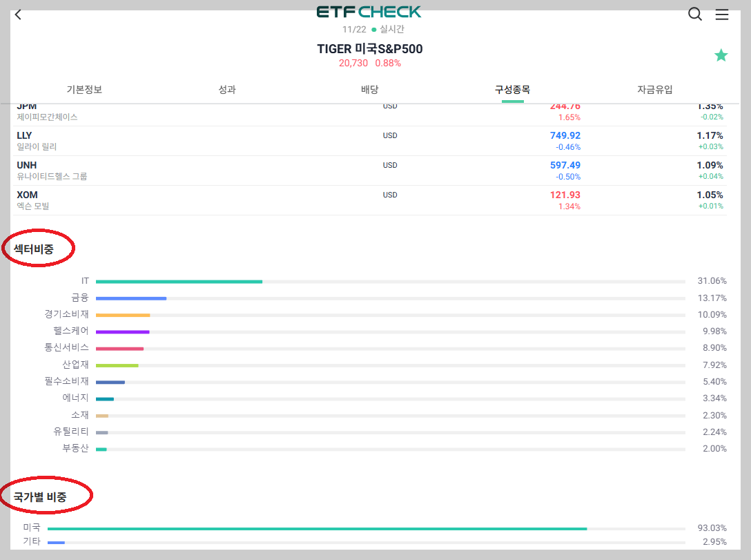
Task: Click the USD label in LLY row
Action: (x=390, y=135)
